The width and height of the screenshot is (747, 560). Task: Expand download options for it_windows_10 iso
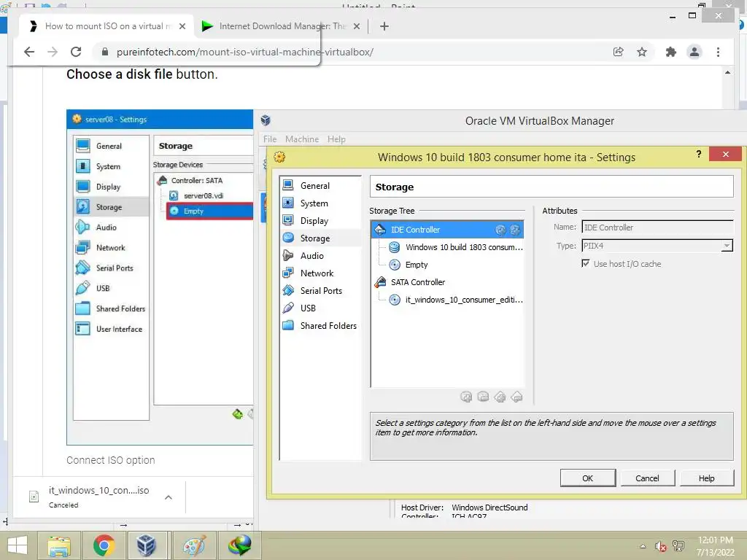coord(169,497)
